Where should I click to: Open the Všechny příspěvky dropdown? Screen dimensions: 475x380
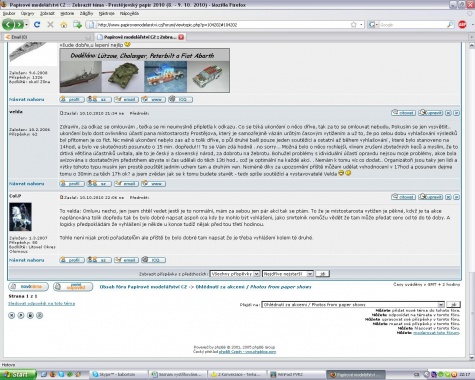235,274
